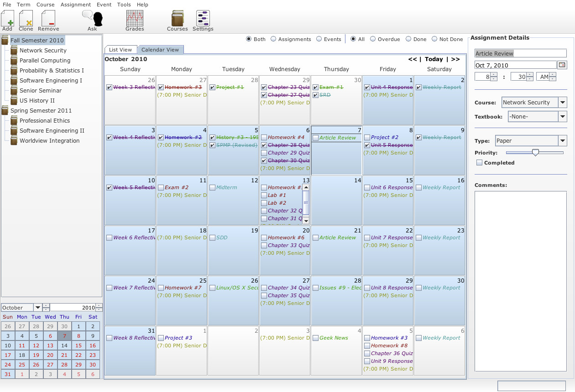Toggle the AM/PM stepper up

pos(553,75)
